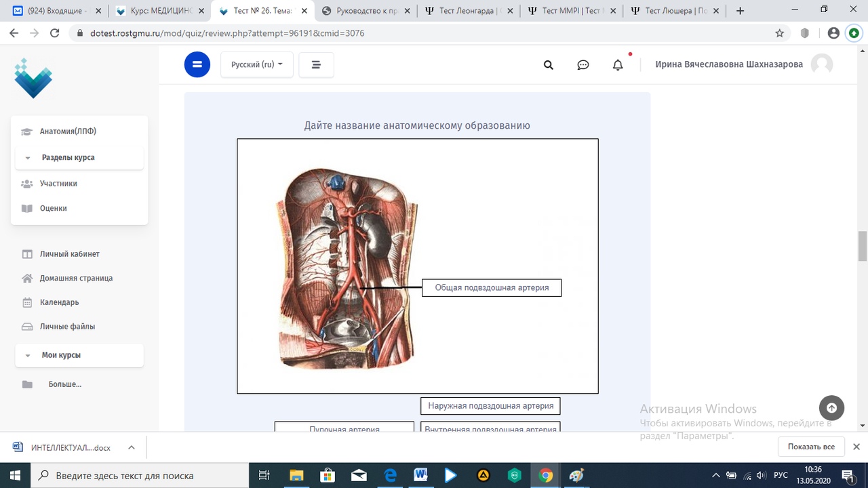
Task: Open Task View on the taskbar
Action: click(x=264, y=475)
